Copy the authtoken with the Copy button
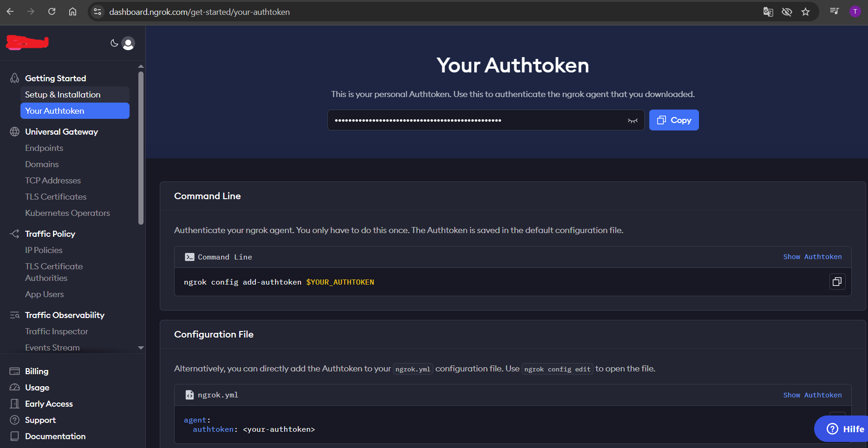The image size is (868, 448). pyautogui.click(x=674, y=120)
